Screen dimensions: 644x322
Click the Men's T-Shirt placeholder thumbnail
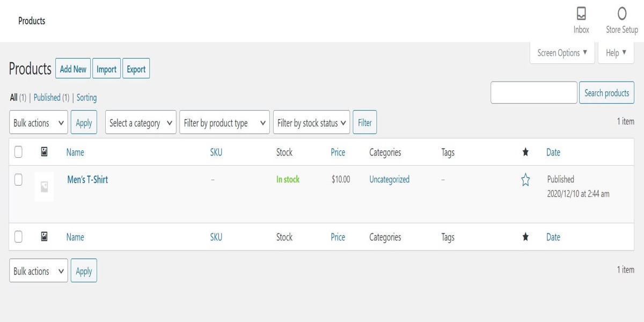pos(44,187)
